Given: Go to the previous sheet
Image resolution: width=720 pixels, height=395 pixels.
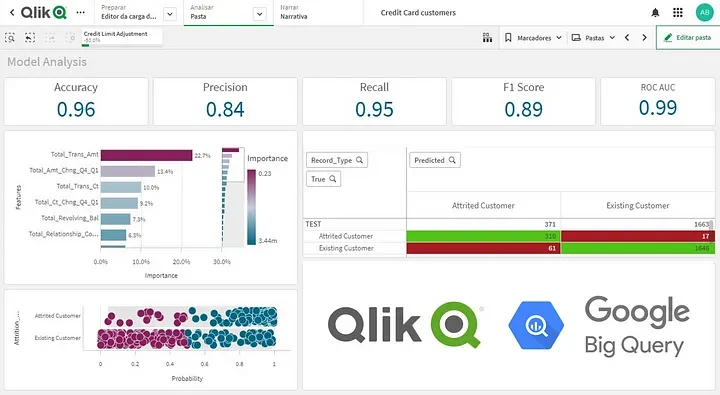Looking at the screenshot, I should coord(627,38).
